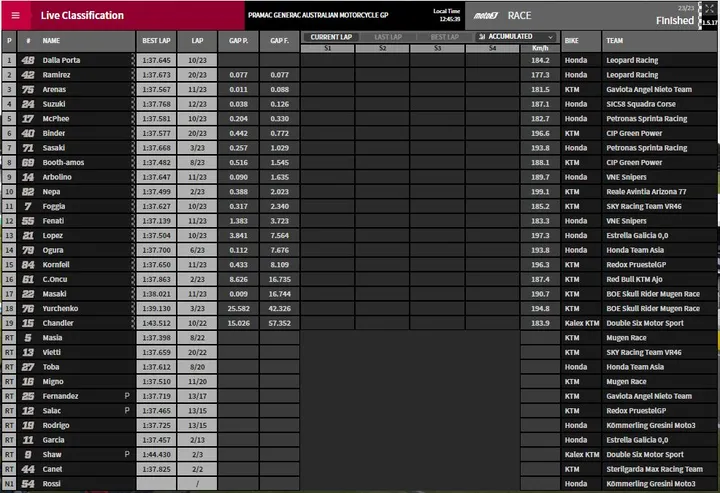This screenshot has width=720, height=493.
Task: Click the S2 sector header
Action: point(382,48)
